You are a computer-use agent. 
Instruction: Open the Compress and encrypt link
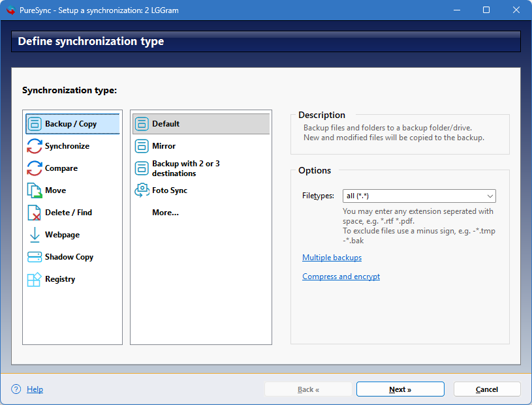[x=341, y=277]
